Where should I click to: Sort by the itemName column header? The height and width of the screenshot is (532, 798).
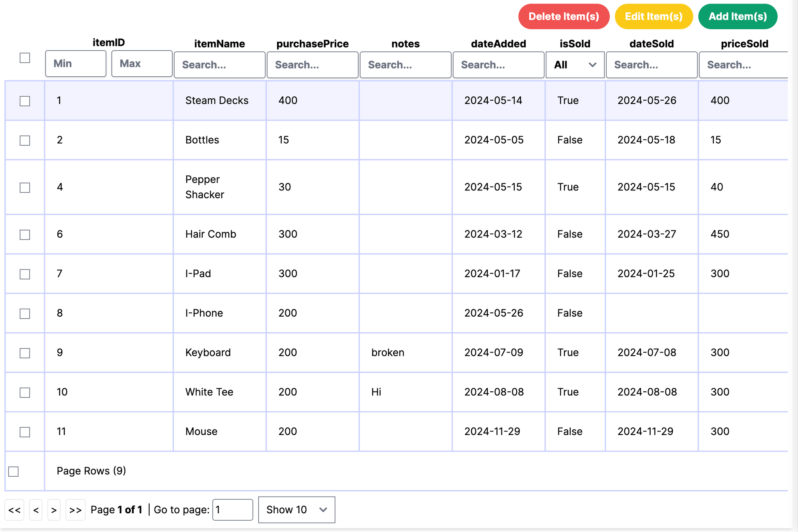pos(219,44)
